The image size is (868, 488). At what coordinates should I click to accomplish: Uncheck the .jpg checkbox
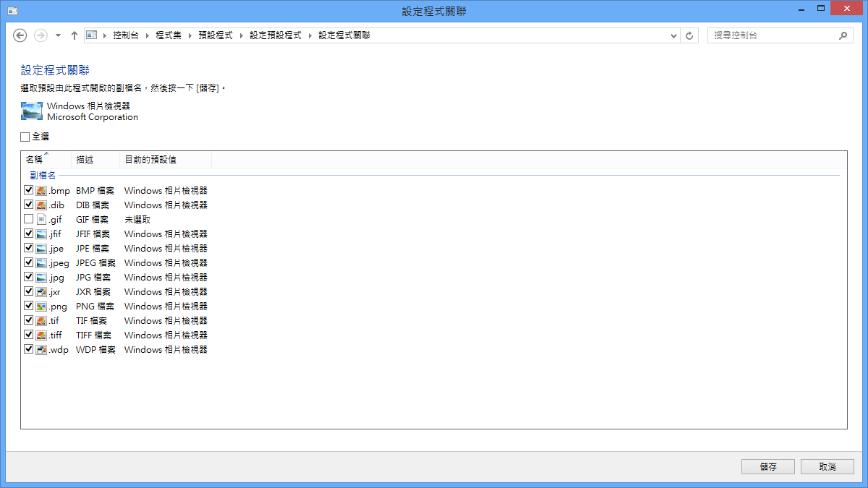[28, 277]
